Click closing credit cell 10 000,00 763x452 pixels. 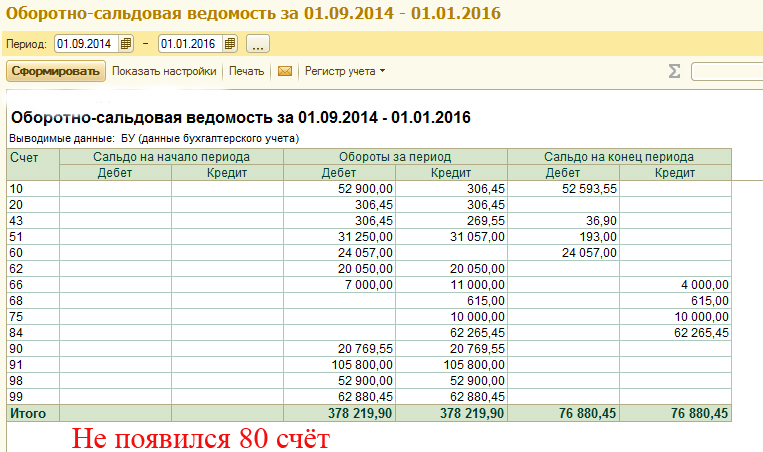click(675, 317)
